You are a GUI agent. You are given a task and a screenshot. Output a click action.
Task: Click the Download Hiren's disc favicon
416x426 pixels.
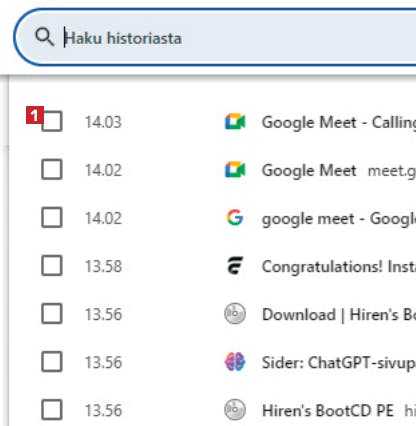[x=235, y=314]
